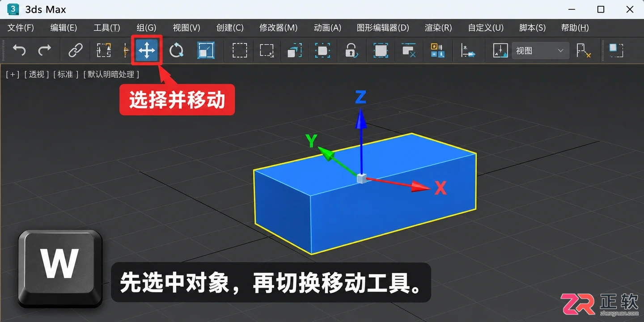The height and width of the screenshot is (322, 644).
Task: Open the 视图(V) menu
Action: 186,28
